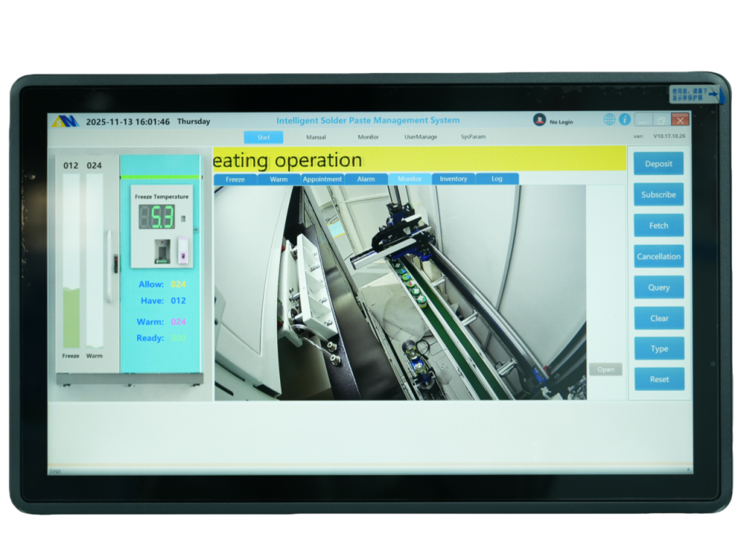
Task: Switch to the Alarm tab
Action: click(x=366, y=179)
